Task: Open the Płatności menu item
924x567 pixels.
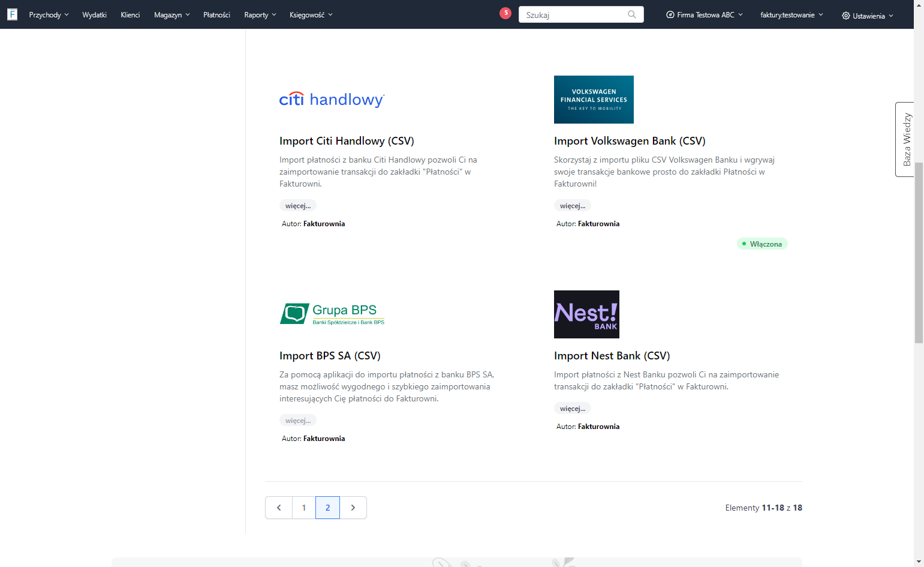Action: point(216,14)
